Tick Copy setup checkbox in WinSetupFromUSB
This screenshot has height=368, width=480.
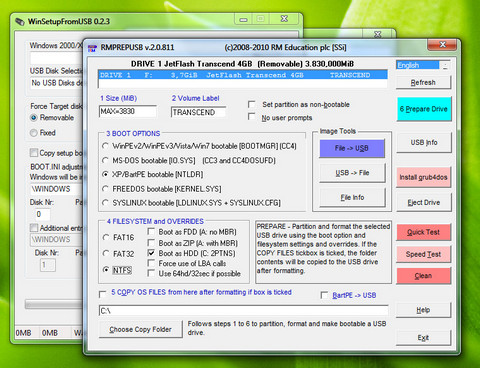(34, 153)
